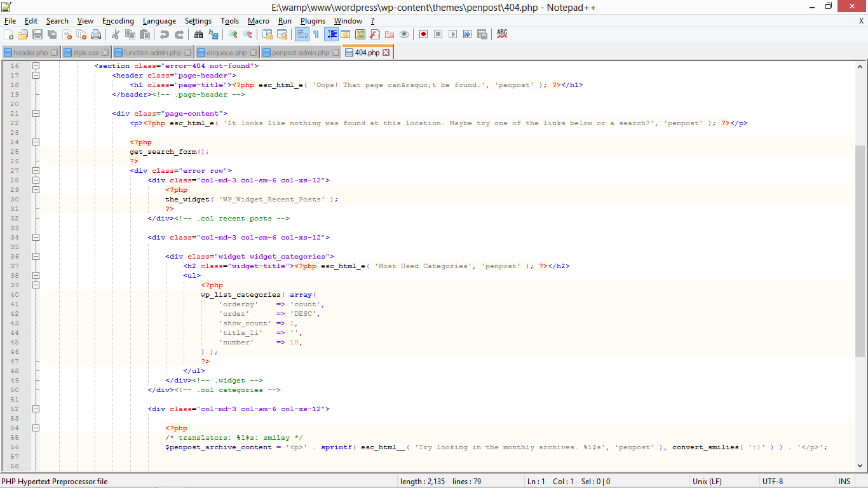
Task: Cut selection with the scissors icon
Action: pyautogui.click(x=116, y=34)
